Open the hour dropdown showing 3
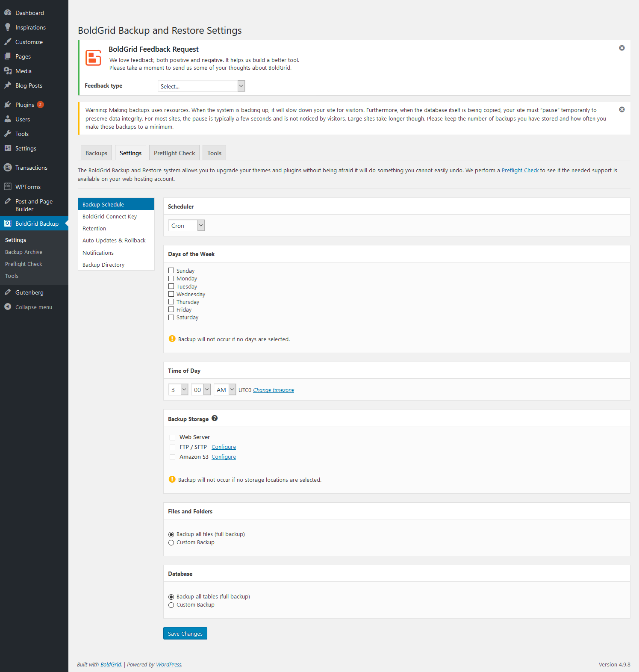Screen dimensions: 639x672 178,389
